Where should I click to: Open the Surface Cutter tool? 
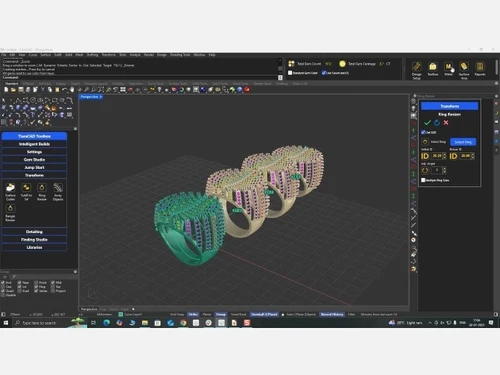10,192
